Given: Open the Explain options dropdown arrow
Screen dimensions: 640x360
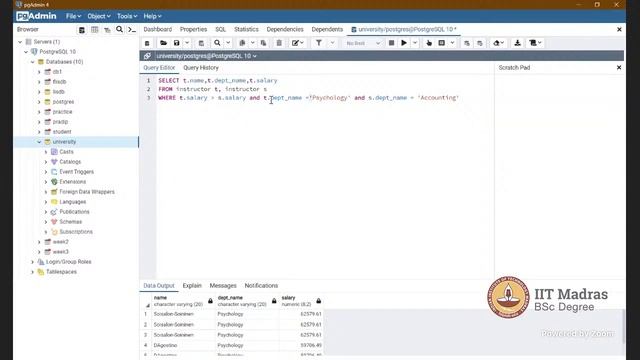Looking at the screenshot, I should [452, 43].
